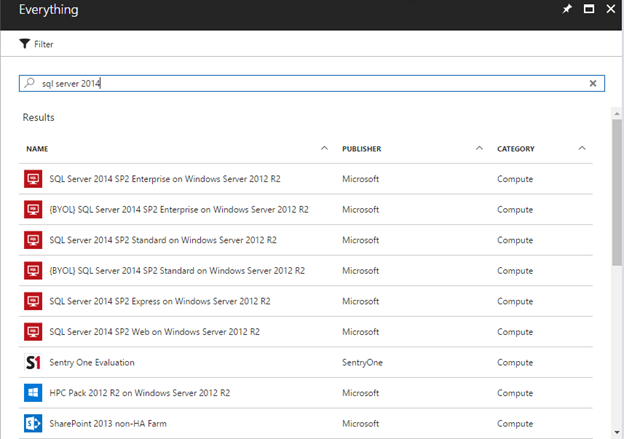Close the Everything blade
This screenshot has width=624, height=439.
point(610,9)
